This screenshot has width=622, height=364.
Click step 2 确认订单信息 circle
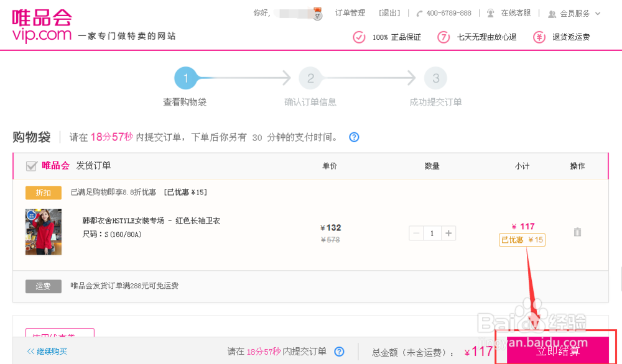coord(310,78)
